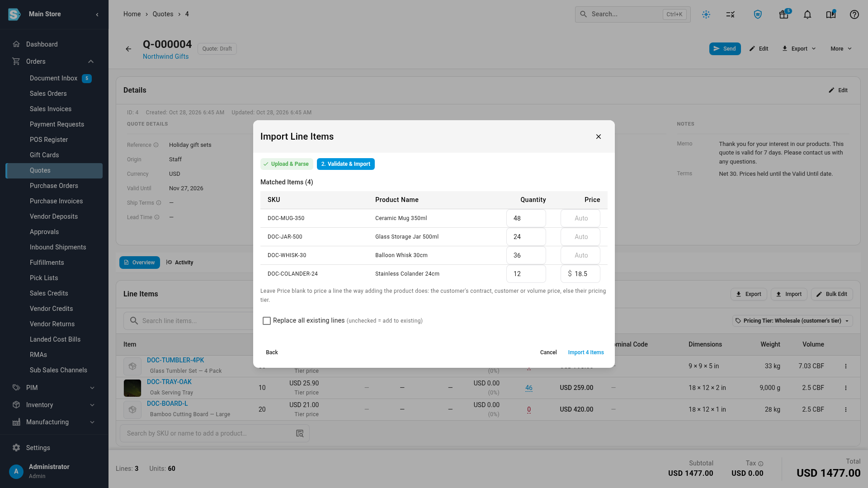Open Quotes in sidebar
This screenshot has height=488, width=868.
(x=54, y=170)
